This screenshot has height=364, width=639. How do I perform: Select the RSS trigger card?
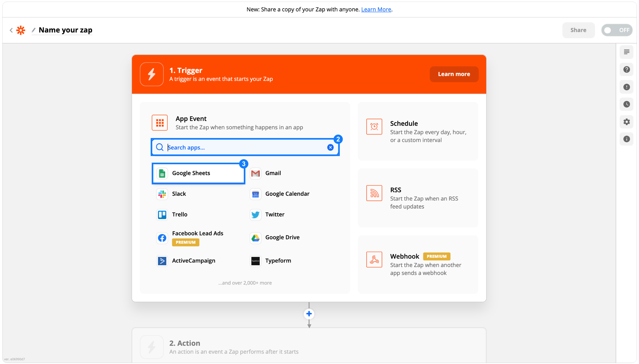coord(418,198)
